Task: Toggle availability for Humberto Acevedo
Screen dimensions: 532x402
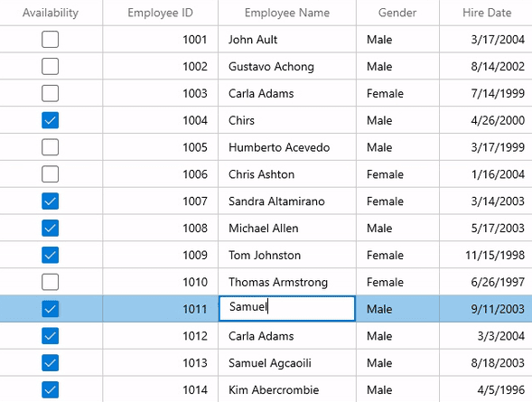Action: point(51,147)
